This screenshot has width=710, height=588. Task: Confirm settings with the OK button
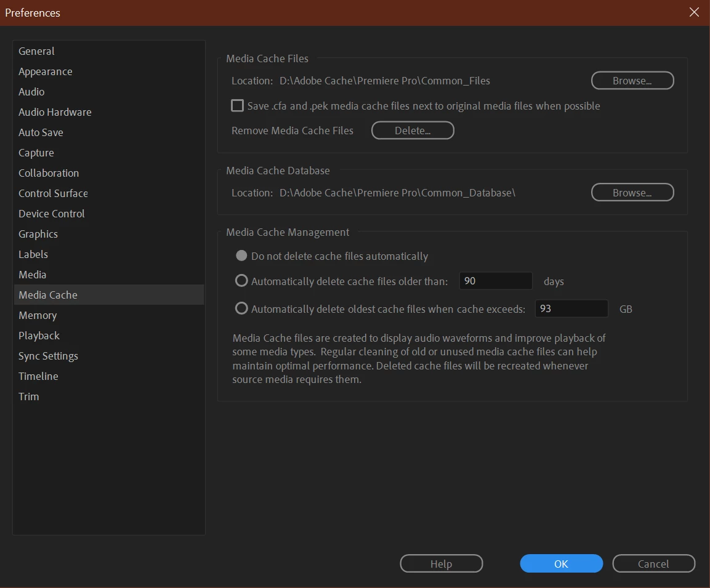(561, 563)
